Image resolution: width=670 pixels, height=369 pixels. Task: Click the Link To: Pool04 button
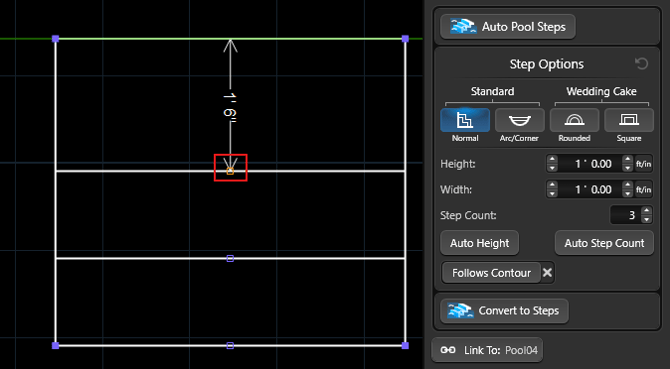(487, 350)
